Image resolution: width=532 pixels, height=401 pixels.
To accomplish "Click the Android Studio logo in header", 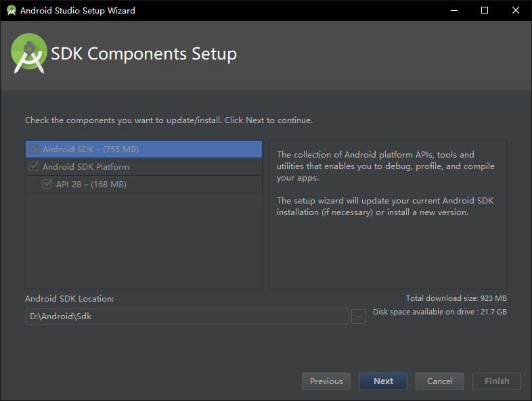I will [x=29, y=53].
